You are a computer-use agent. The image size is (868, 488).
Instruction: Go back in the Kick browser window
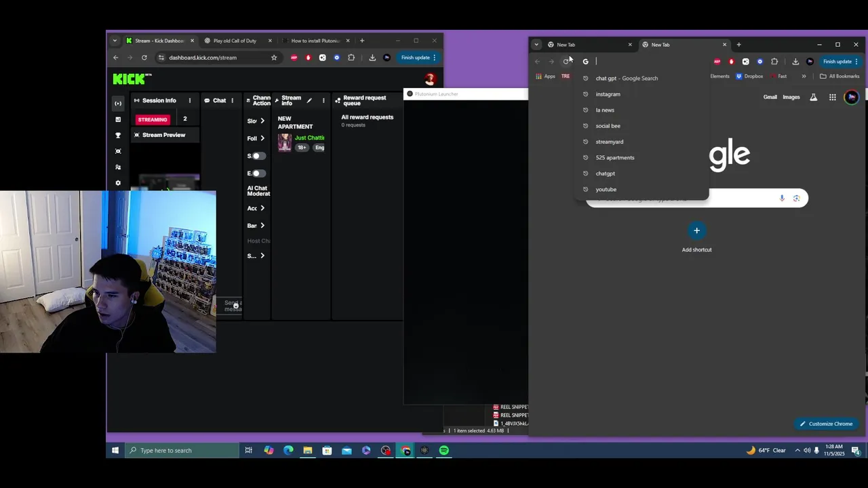[x=116, y=58]
